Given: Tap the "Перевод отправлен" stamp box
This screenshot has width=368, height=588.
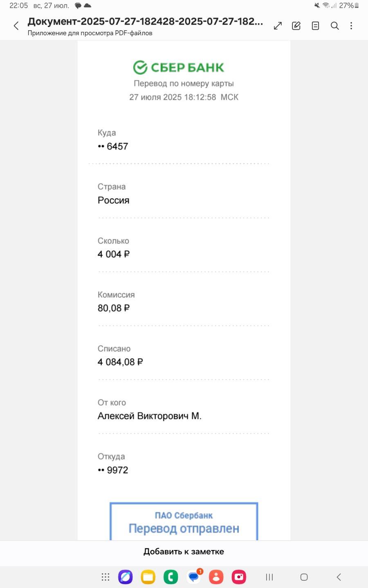Looking at the screenshot, I should (x=184, y=522).
